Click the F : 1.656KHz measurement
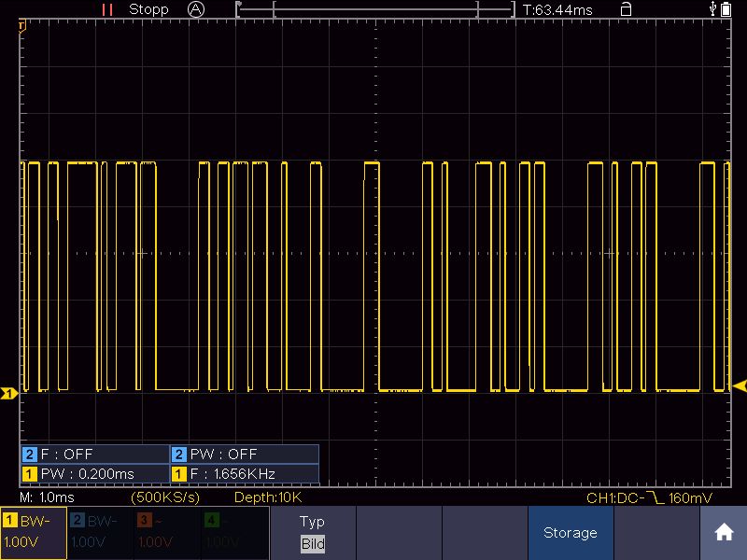The height and width of the screenshot is (560, 747). point(245,474)
